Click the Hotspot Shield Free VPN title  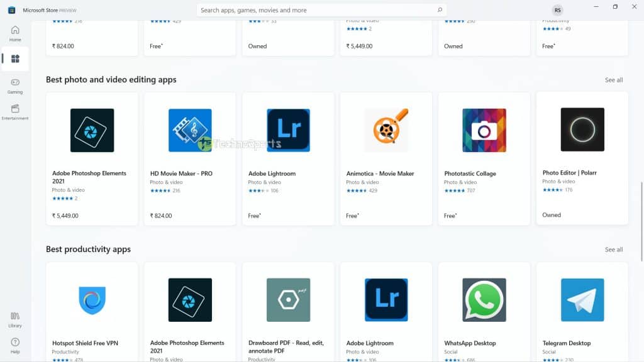click(85, 343)
